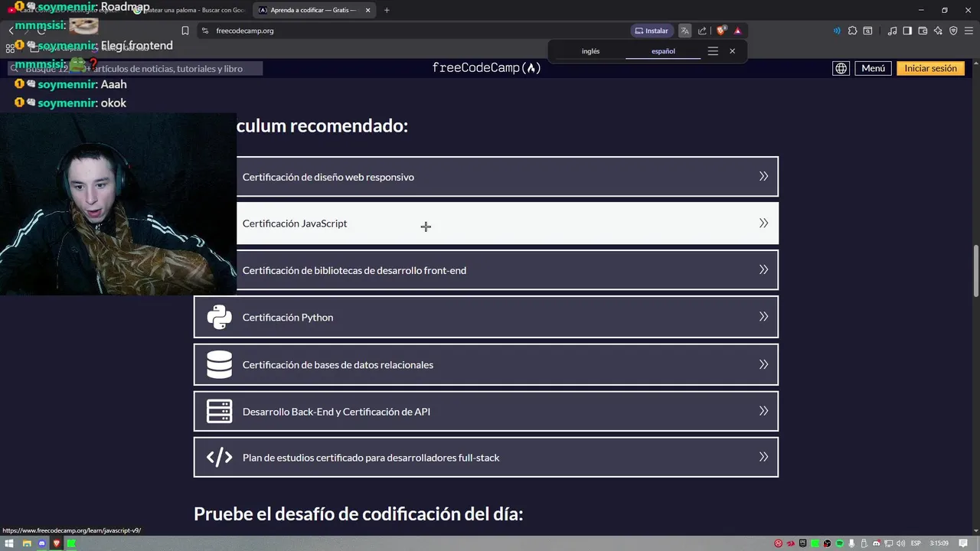Screen dimensions: 980x551
Task: Click the site settings icon in address bar
Action: (x=204, y=31)
